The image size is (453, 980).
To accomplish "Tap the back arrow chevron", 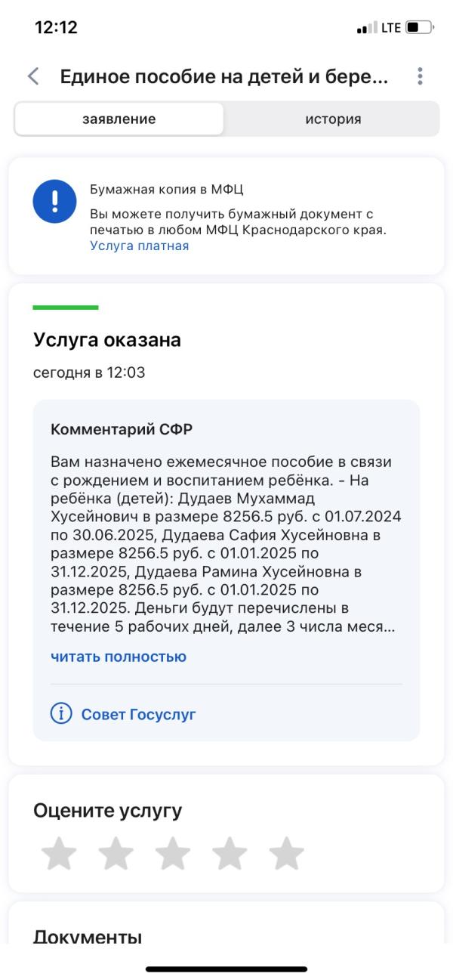I will [32, 76].
